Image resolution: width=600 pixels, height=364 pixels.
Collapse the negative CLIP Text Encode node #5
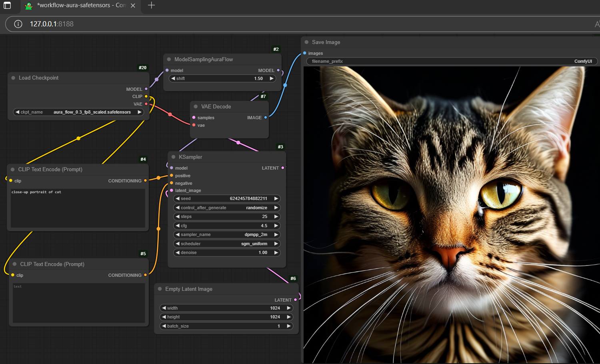tap(15, 264)
